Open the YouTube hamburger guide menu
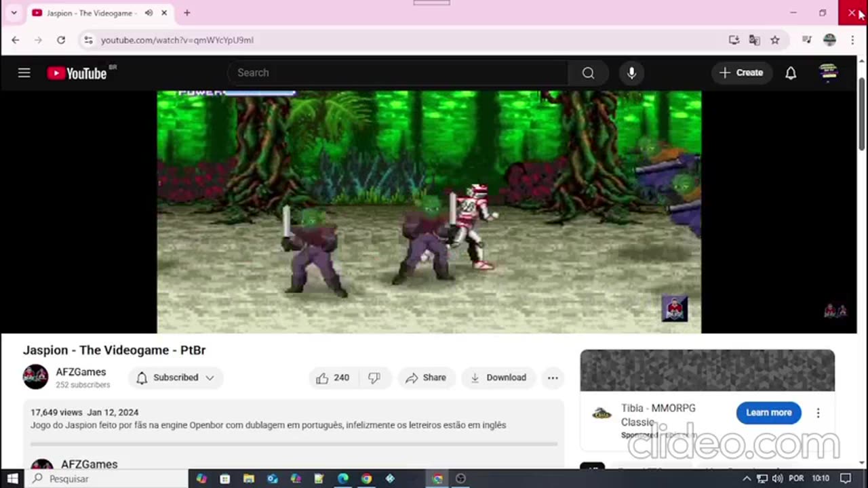Image resolution: width=868 pixels, height=488 pixels. (24, 73)
